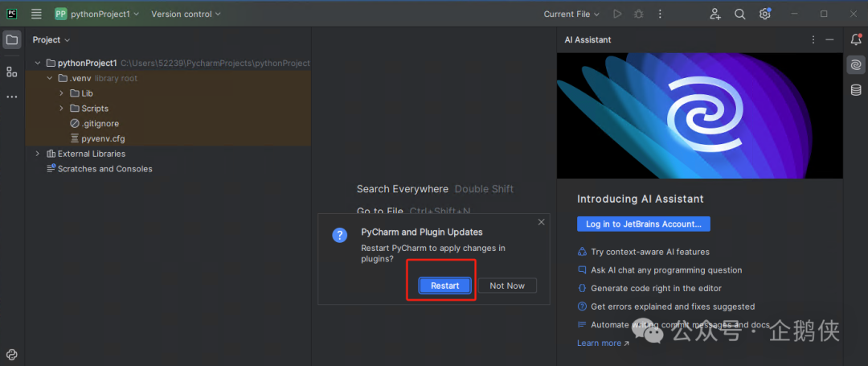Open Database tool window icon
The width and height of the screenshot is (868, 366).
tap(856, 90)
